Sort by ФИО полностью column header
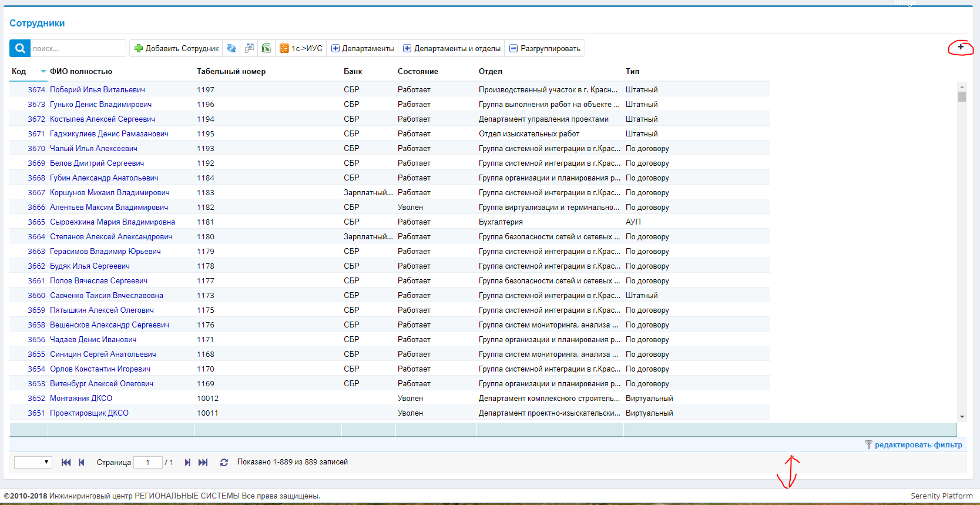This screenshot has height=505, width=980. click(x=81, y=71)
